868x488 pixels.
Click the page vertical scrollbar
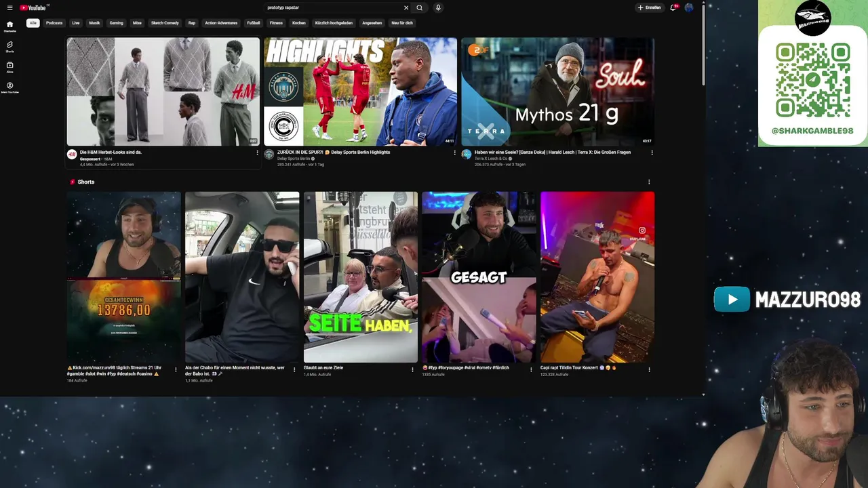(x=703, y=46)
